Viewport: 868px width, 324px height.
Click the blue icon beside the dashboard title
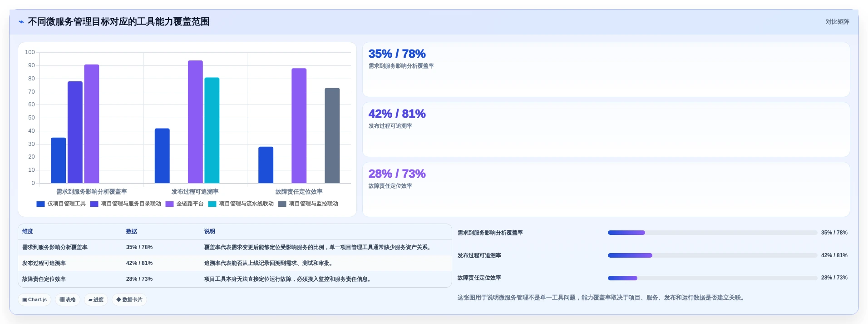(21, 22)
